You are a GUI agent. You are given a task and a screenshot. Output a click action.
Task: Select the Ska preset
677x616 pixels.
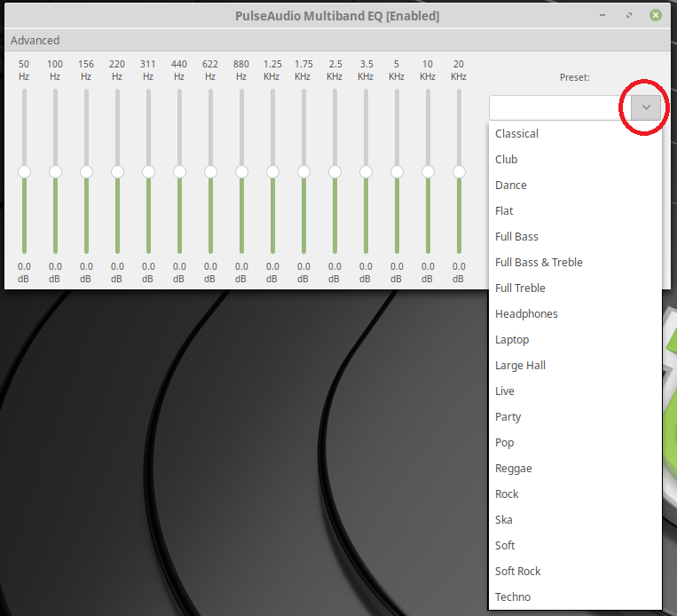(x=575, y=519)
